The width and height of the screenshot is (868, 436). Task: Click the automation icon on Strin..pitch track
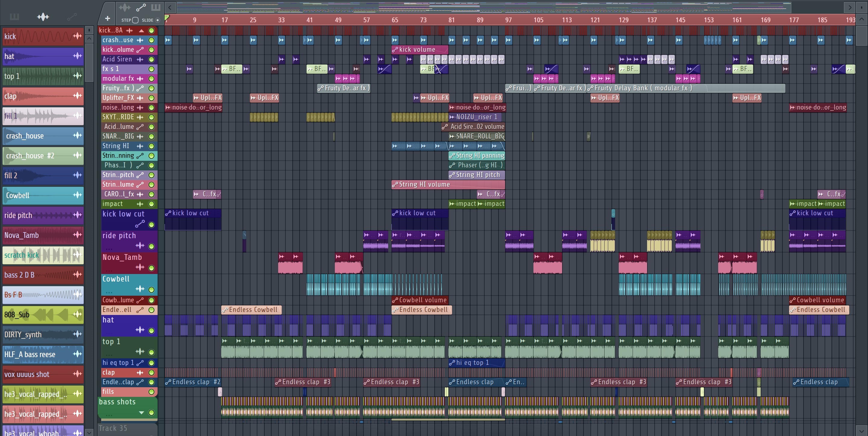point(140,175)
